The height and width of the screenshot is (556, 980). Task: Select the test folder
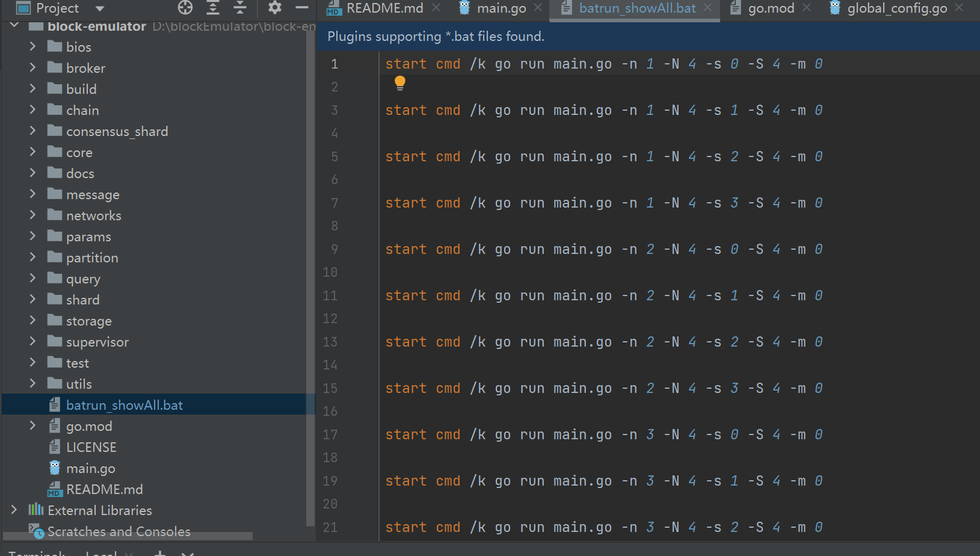(x=77, y=363)
